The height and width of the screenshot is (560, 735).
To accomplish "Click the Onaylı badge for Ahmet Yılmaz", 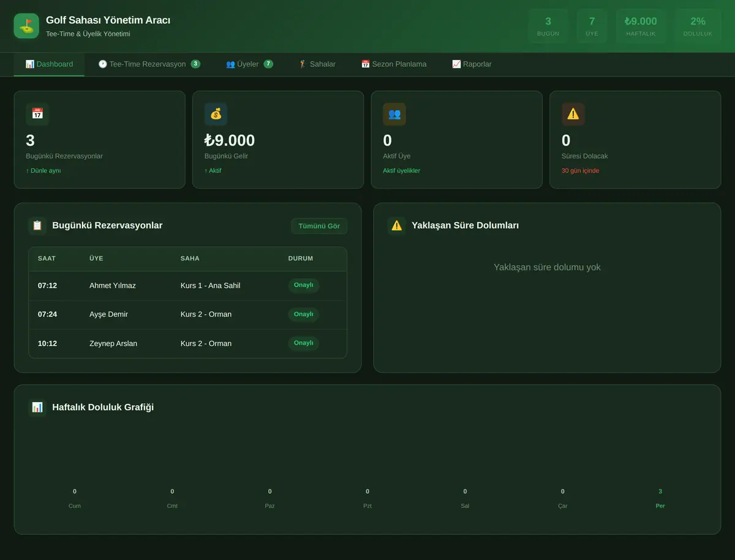I will point(304,285).
